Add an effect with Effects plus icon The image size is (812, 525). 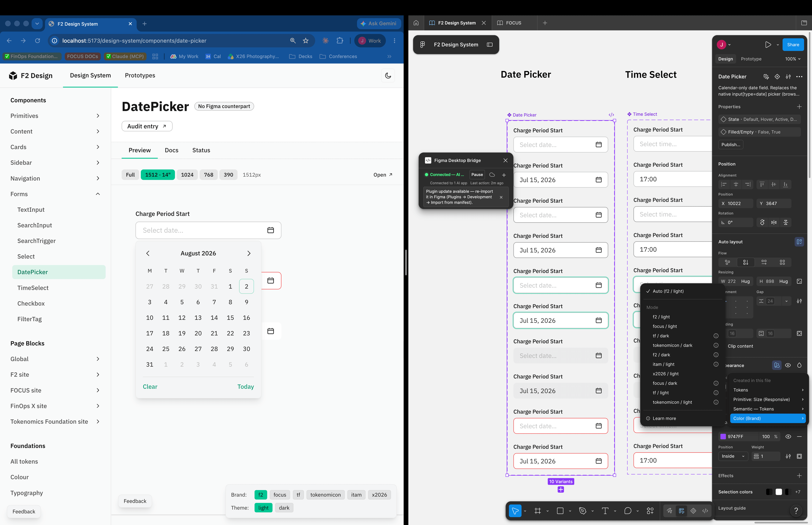click(x=799, y=476)
